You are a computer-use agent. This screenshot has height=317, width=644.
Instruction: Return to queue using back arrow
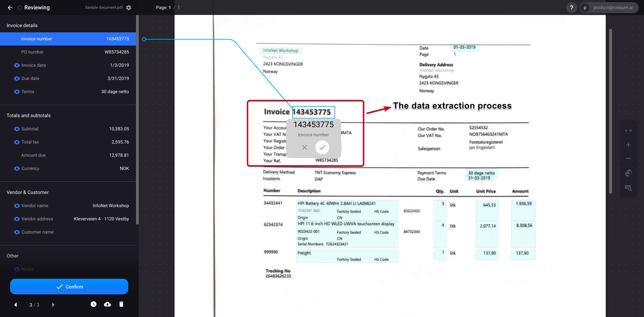pyautogui.click(x=10, y=7)
